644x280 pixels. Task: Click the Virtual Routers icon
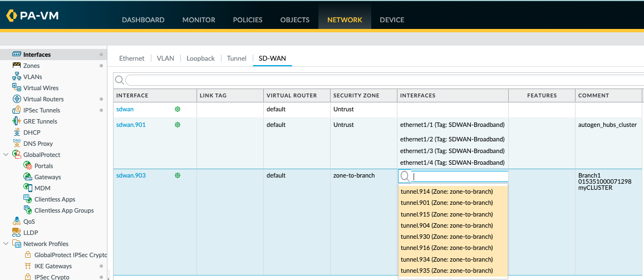pos(17,99)
